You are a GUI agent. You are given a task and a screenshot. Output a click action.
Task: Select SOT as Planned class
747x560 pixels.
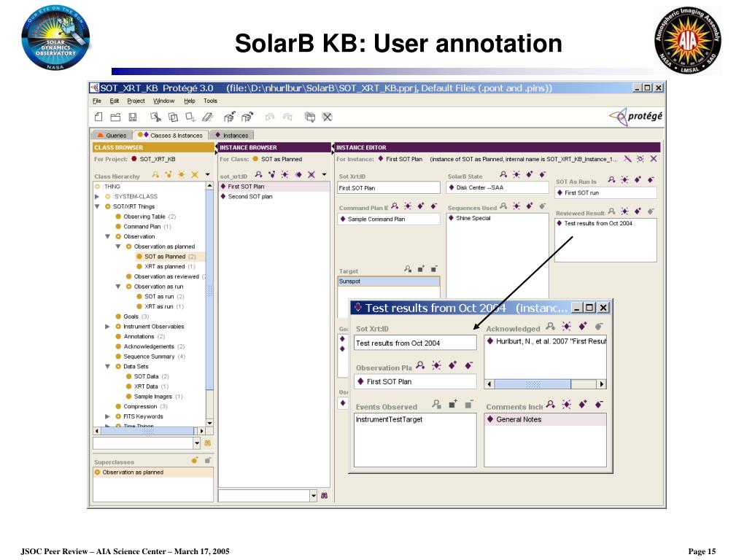165,256
